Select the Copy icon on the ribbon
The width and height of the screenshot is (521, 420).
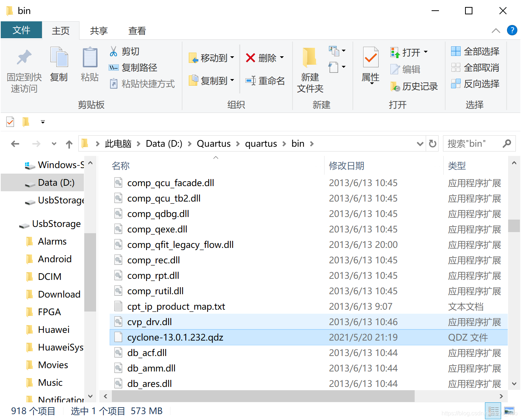pyautogui.click(x=59, y=65)
